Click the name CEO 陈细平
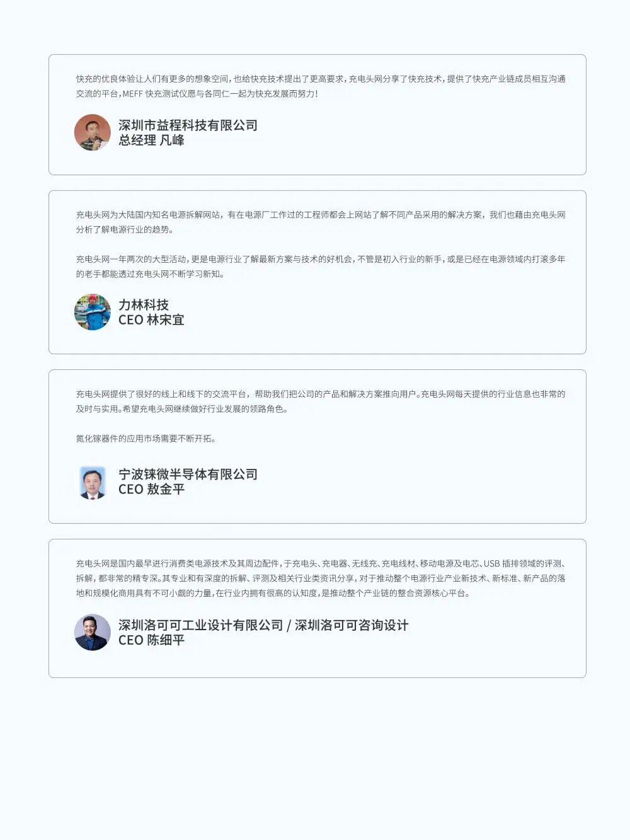 pos(151,640)
